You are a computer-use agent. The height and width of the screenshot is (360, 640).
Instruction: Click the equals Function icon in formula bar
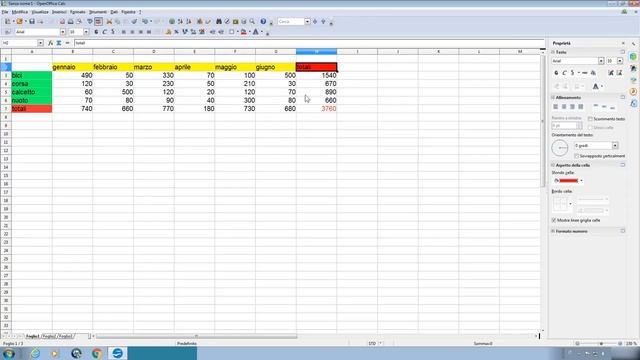click(67, 43)
